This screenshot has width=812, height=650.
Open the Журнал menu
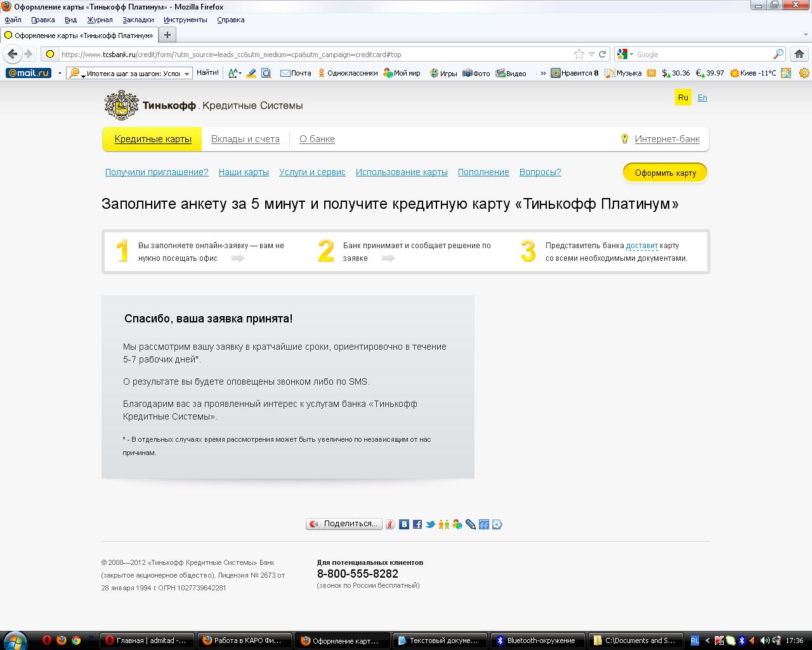pyautogui.click(x=100, y=20)
